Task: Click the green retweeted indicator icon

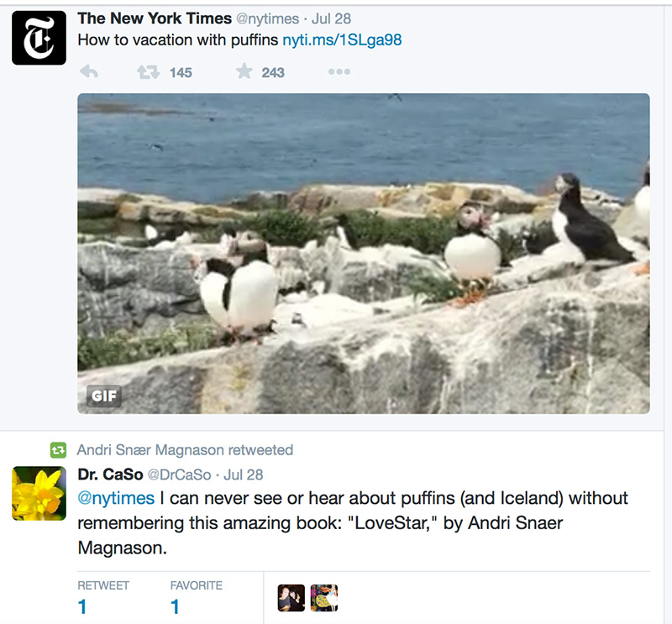Action: tap(56, 449)
